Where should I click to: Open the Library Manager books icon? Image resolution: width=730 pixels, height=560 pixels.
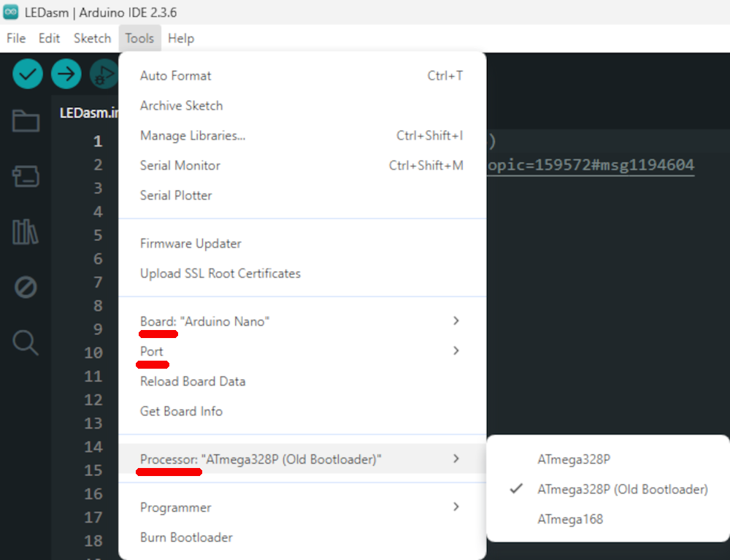pyautogui.click(x=26, y=232)
